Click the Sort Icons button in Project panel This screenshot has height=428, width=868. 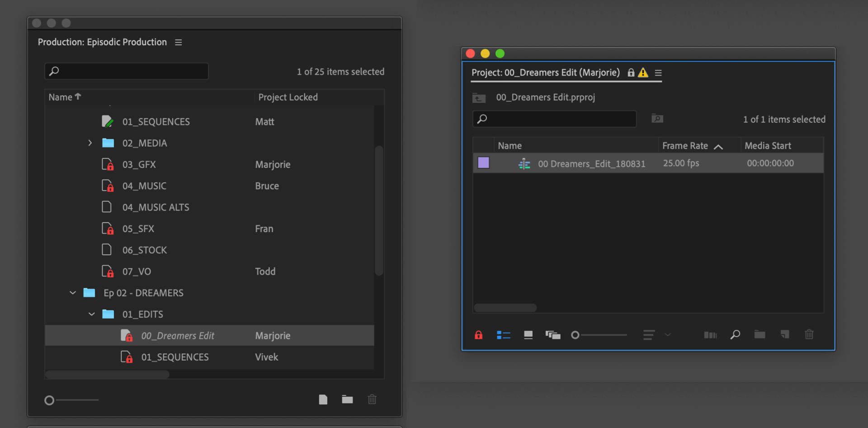[649, 335]
